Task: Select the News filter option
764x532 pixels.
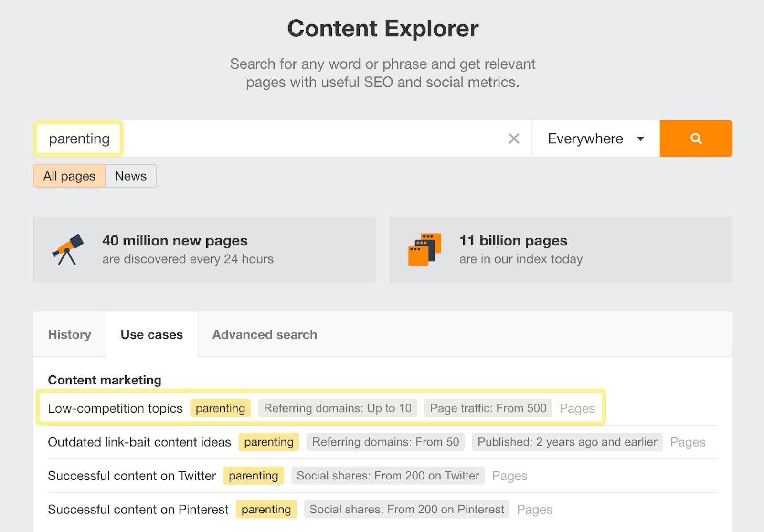Action: click(130, 176)
